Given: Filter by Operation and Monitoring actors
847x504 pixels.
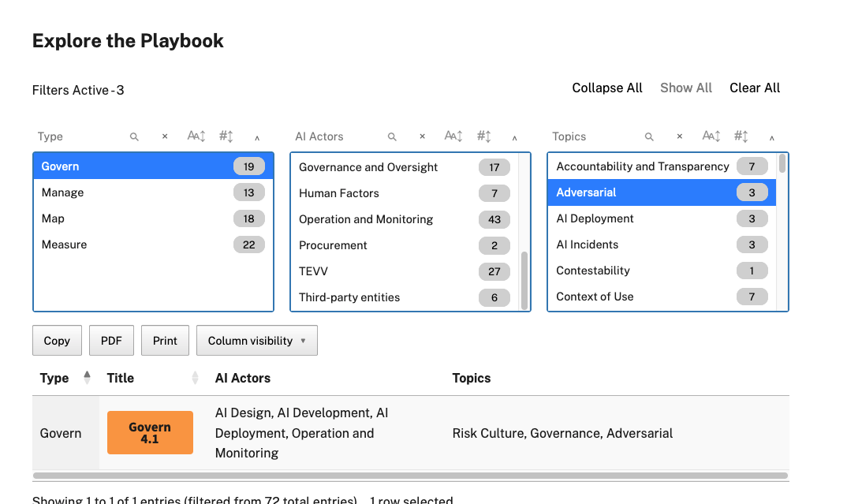Looking at the screenshot, I should 405,218.
